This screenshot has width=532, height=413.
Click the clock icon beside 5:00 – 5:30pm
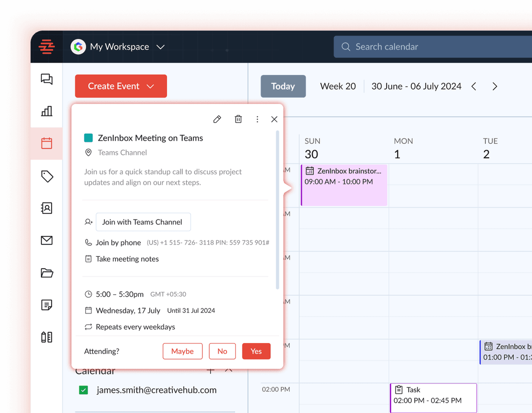pos(88,294)
